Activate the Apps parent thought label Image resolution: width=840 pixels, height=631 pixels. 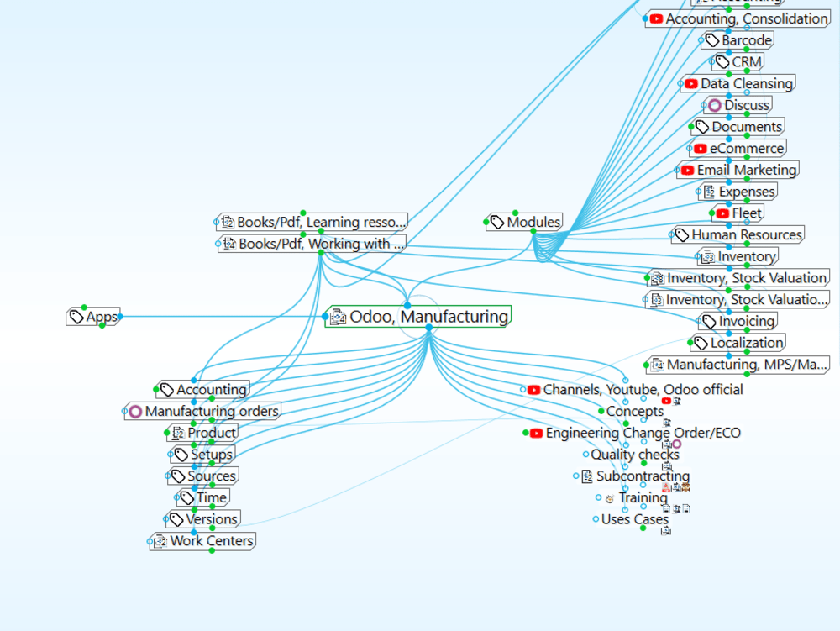pos(102,317)
